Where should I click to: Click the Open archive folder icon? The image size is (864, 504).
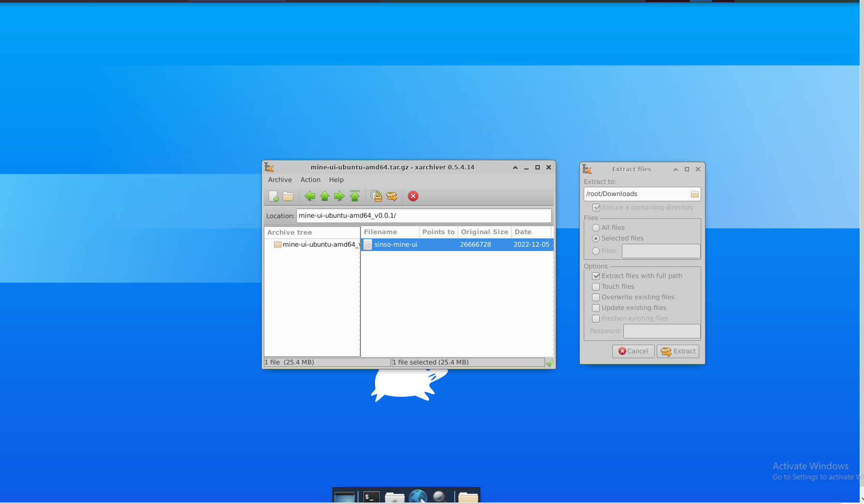288,196
